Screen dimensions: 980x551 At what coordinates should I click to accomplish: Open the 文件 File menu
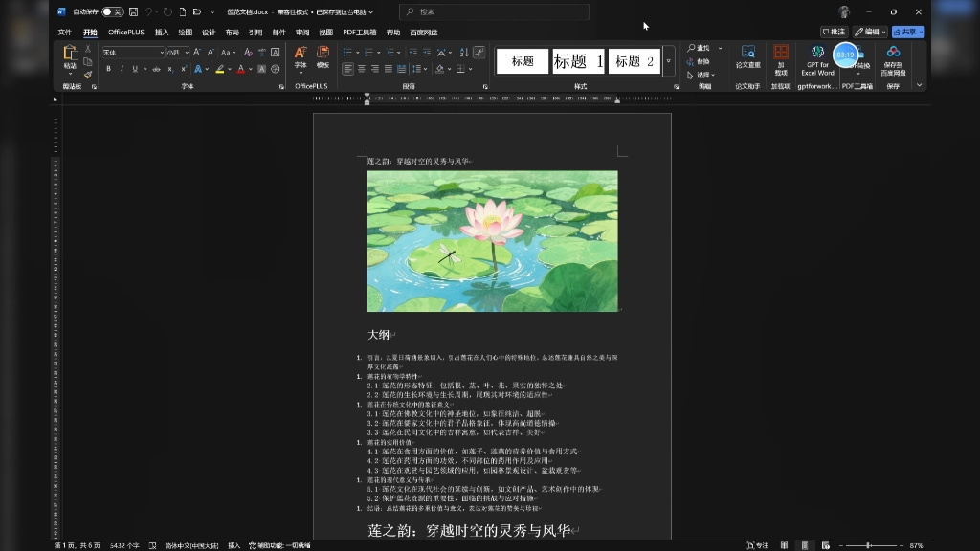coord(65,33)
